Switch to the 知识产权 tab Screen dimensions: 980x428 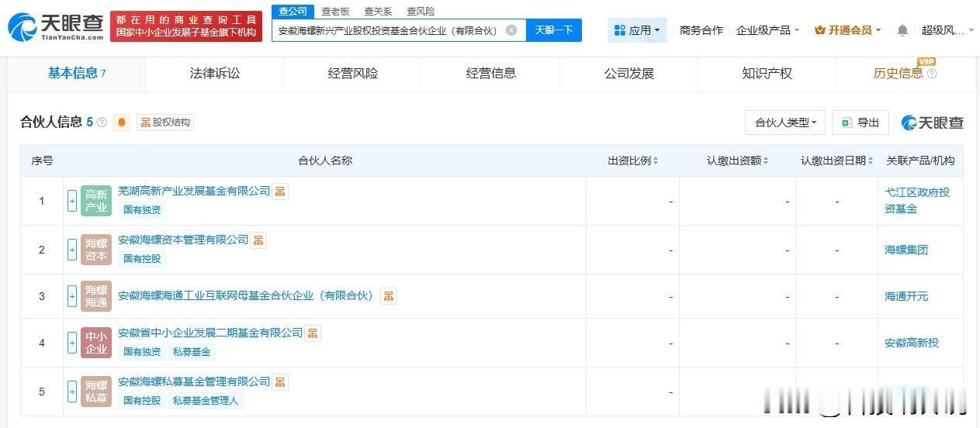[767, 74]
